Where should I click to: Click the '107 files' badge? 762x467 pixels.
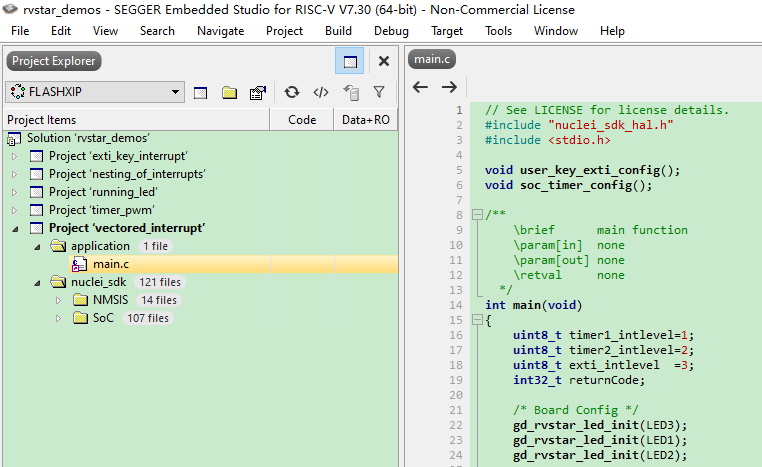pos(148,318)
